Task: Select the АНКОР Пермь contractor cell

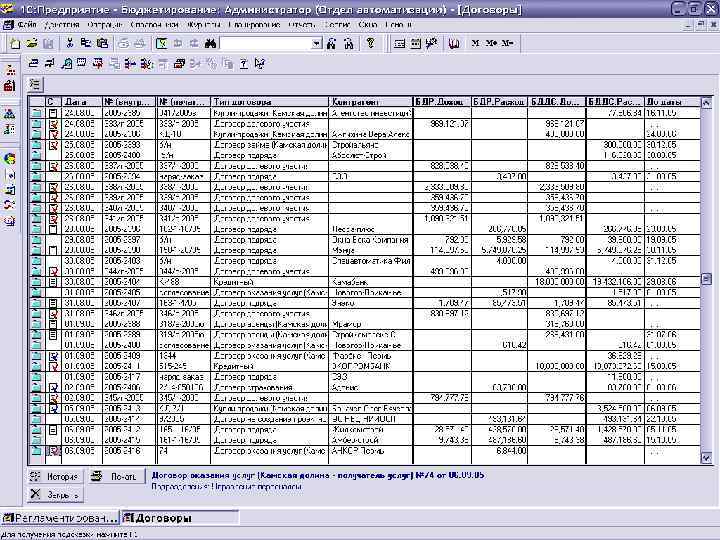Action: (371, 451)
